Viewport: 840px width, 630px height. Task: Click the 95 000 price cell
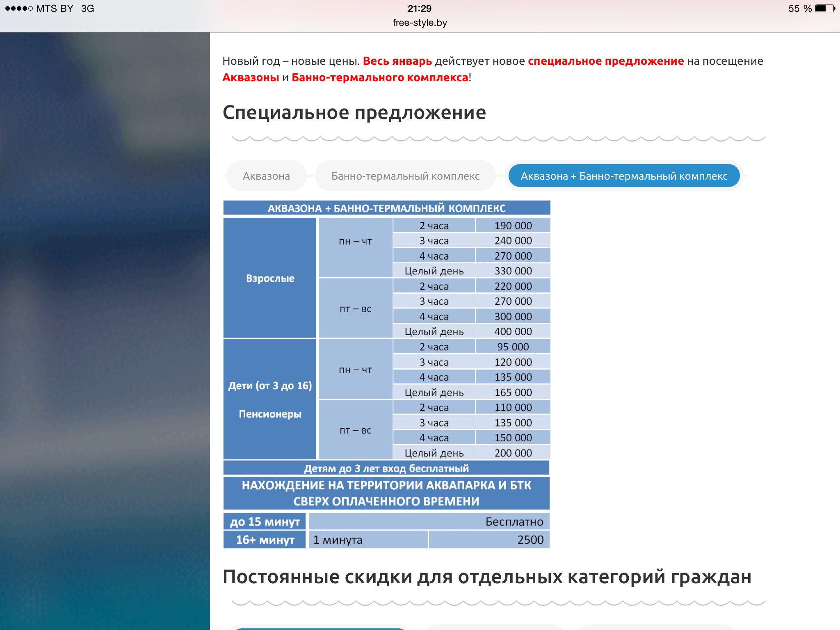pyautogui.click(x=513, y=347)
